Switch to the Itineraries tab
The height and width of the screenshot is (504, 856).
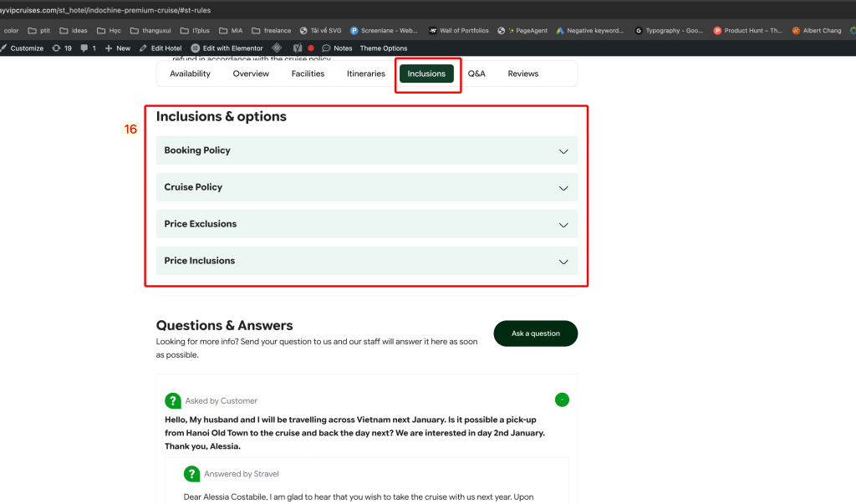pos(365,74)
